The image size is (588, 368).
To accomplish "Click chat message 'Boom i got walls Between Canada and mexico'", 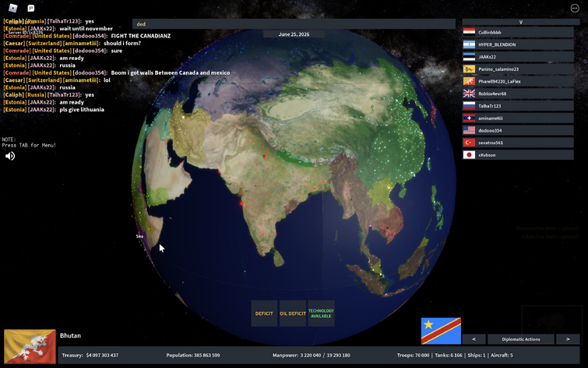I will tap(171, 73).
